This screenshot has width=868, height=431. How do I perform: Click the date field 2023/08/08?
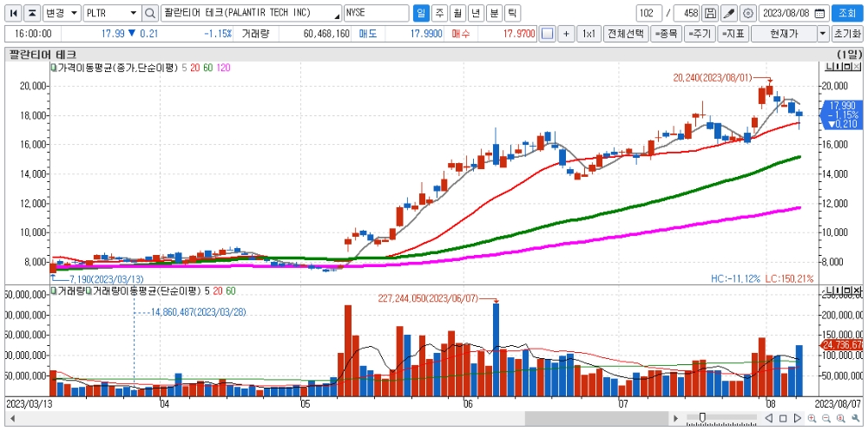[x=794, y=13]
